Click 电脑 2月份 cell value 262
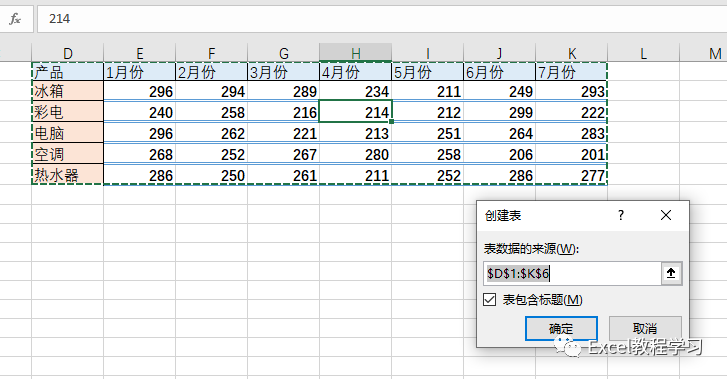 [211, 133]
